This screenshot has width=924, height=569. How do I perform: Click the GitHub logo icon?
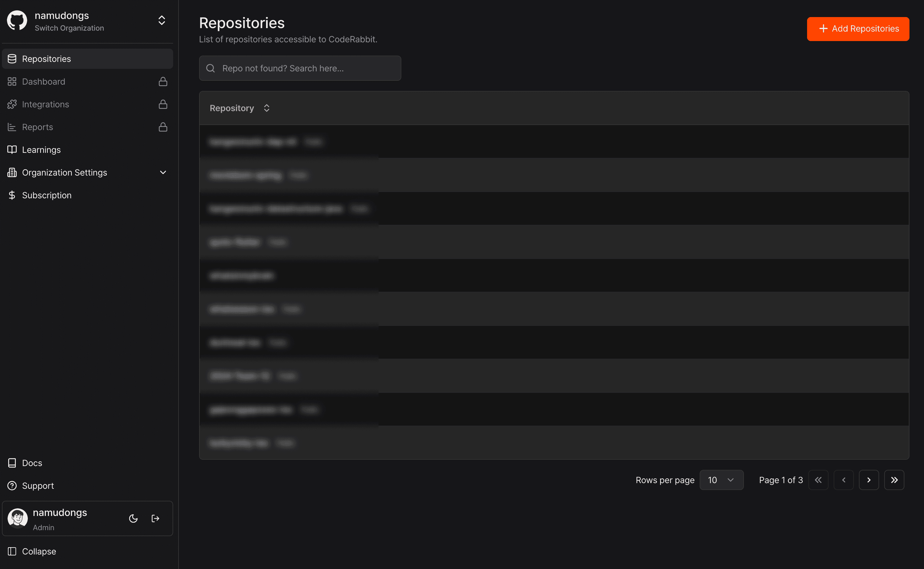coord(17,20)
